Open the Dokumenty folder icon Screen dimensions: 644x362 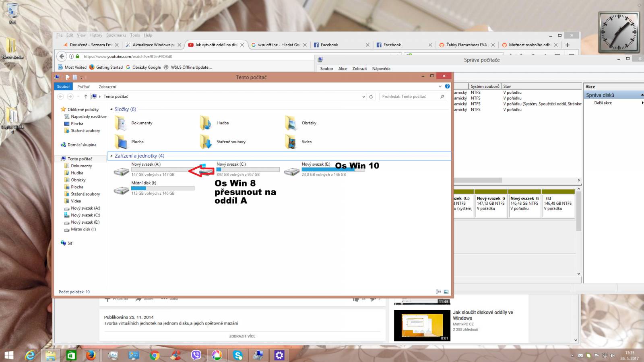click(x=121, y=123)
